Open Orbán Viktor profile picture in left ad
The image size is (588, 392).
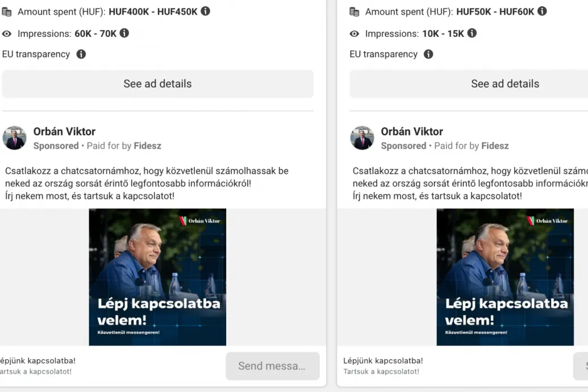(x=14, y=137)
